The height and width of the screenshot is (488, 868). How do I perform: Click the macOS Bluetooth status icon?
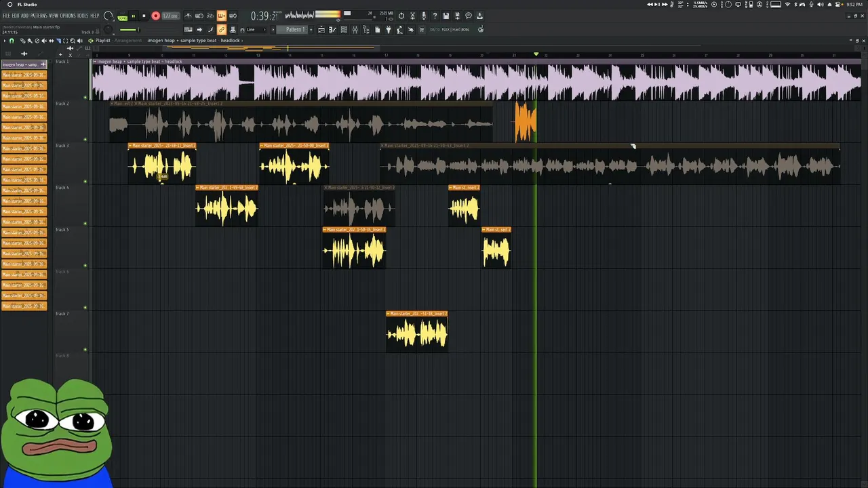[x=796, y=4]
